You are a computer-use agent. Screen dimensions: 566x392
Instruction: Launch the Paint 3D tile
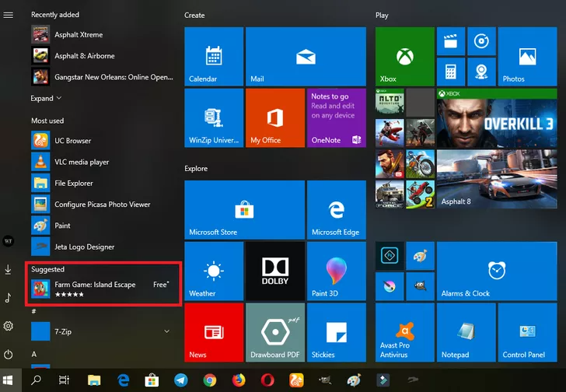(337, 271)
